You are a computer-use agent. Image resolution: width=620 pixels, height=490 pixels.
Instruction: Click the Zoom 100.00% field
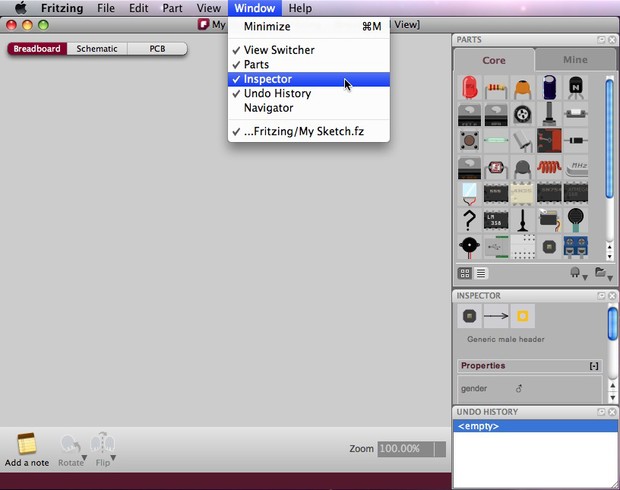click(x=406, y=449)
